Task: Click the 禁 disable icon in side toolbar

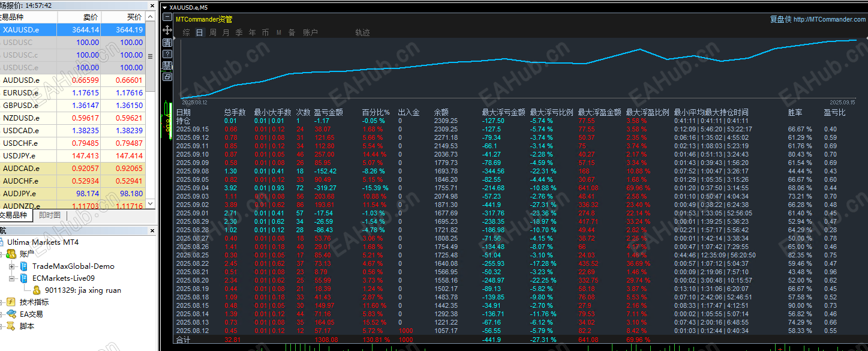Action: (167, 65)
